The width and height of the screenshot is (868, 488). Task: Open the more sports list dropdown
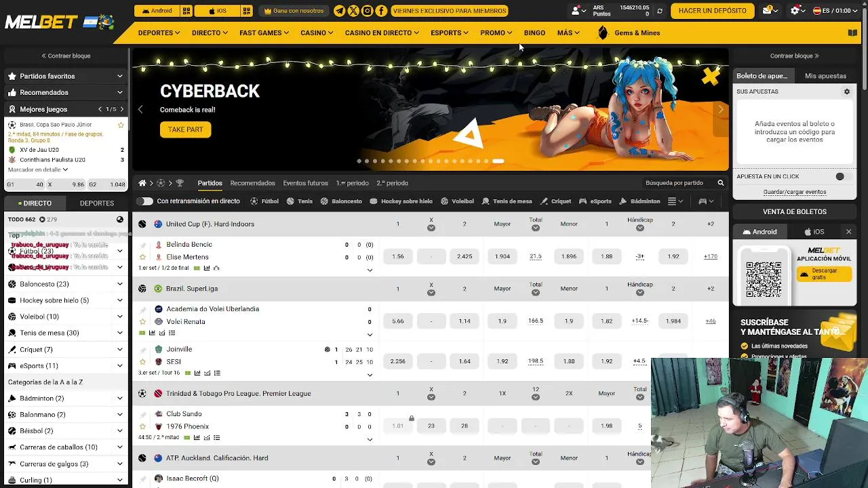pyautogui.click(x=675, y=201)
